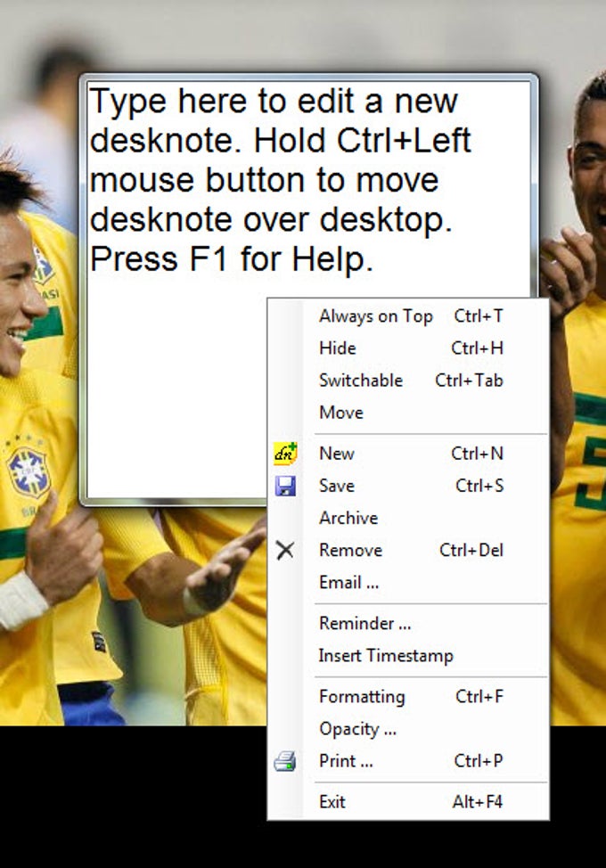Click the printer icon beside Print
This screenshot has height=868, width=606.
[285, 762]
